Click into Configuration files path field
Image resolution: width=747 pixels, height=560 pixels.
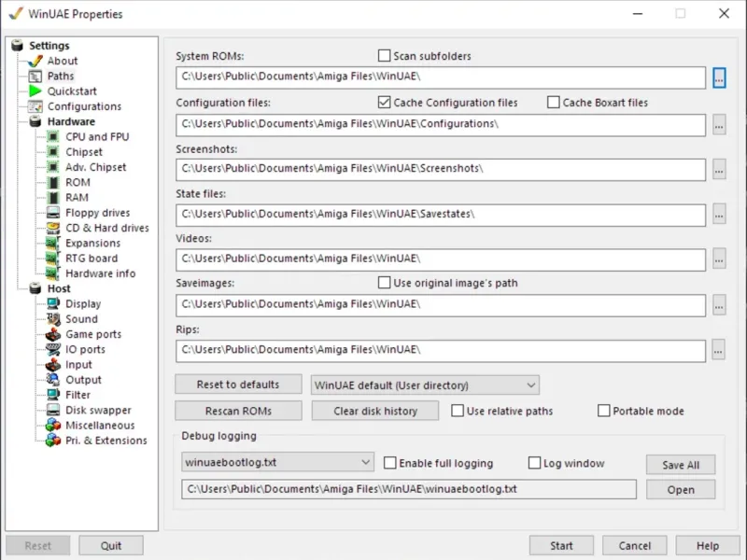click(x=441, y=125)
